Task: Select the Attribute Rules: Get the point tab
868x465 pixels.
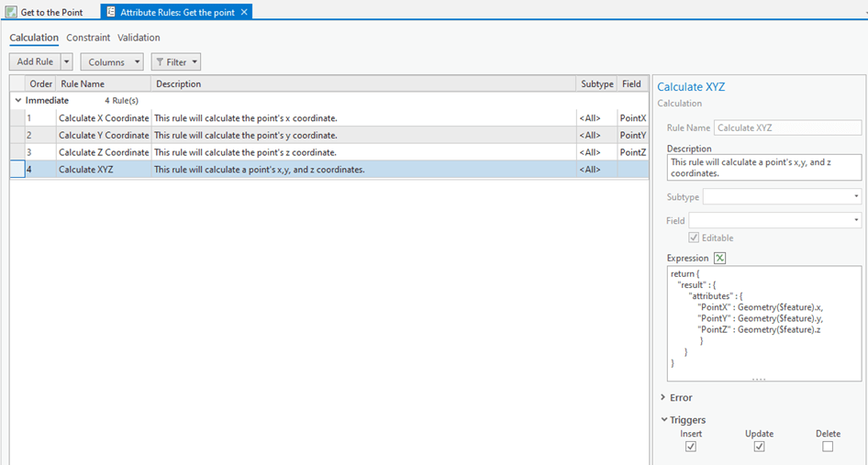Action: [176, 12]
